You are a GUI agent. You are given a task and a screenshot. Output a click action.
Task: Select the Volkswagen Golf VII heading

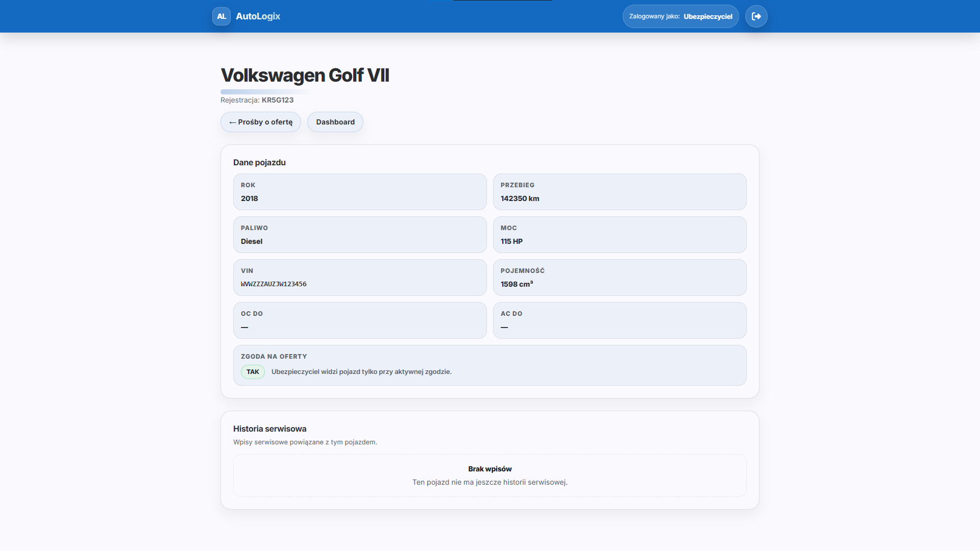pyautogui.click(x=305, y=75)
